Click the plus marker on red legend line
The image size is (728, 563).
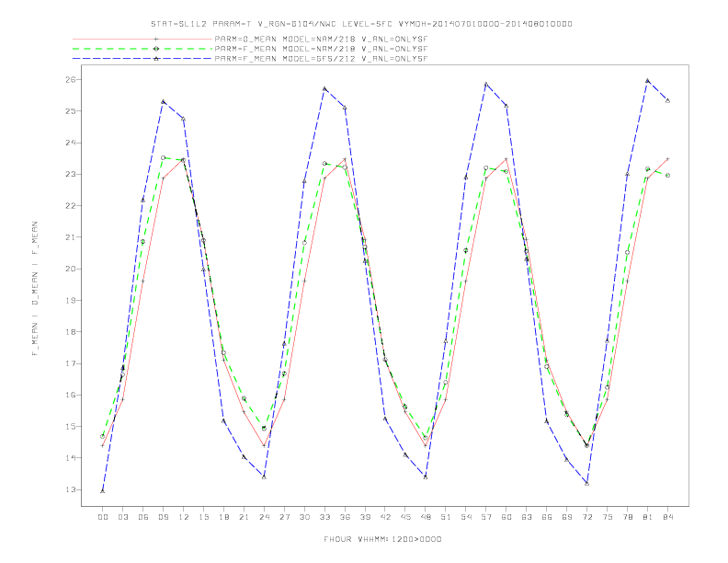click(x=156, y=39)
